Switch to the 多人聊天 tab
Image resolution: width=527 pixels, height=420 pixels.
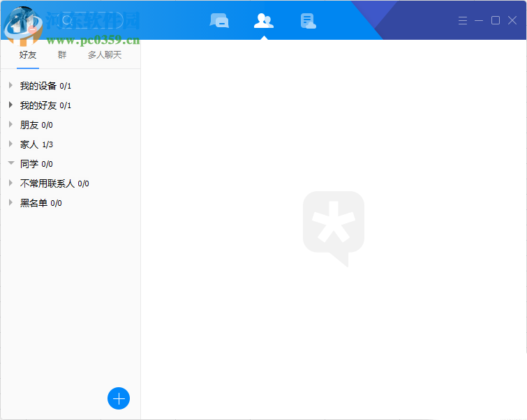[105, 55]
